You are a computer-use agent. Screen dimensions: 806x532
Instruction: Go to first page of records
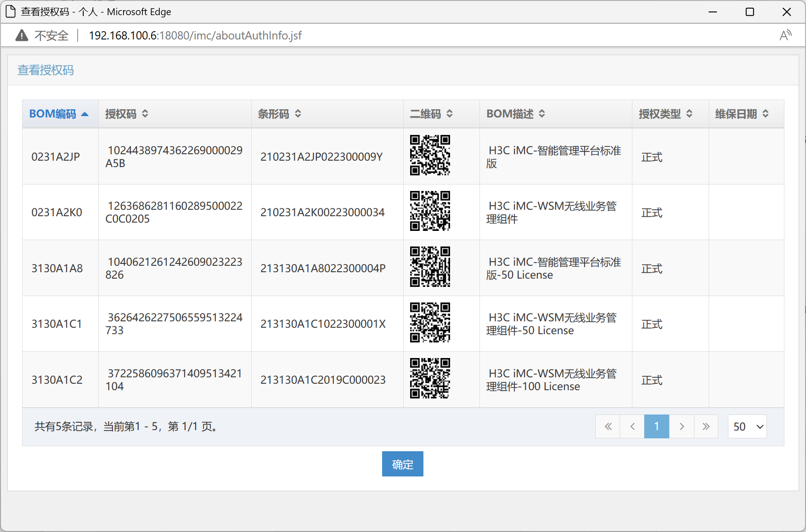(x=608, y=426)
